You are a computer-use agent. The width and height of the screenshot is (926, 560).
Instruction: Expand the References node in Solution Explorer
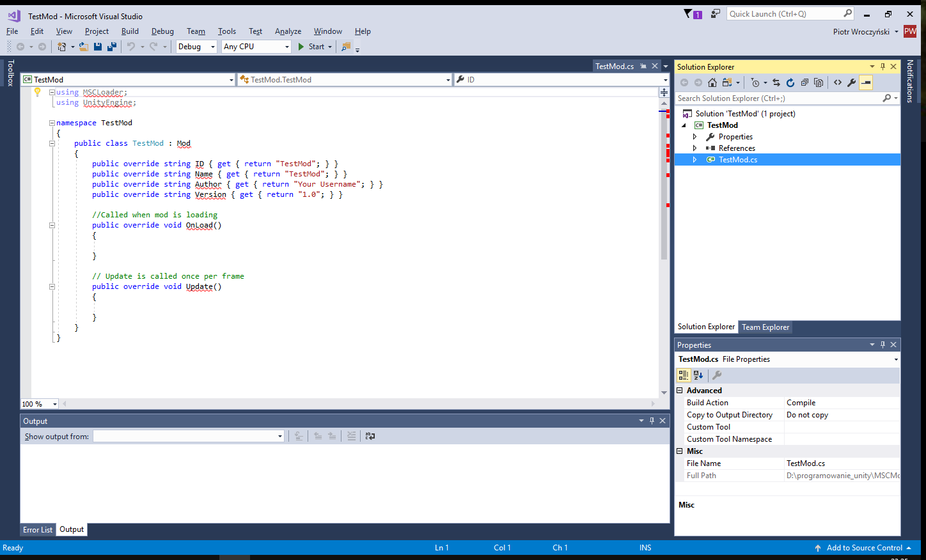(x=695, y=148)
